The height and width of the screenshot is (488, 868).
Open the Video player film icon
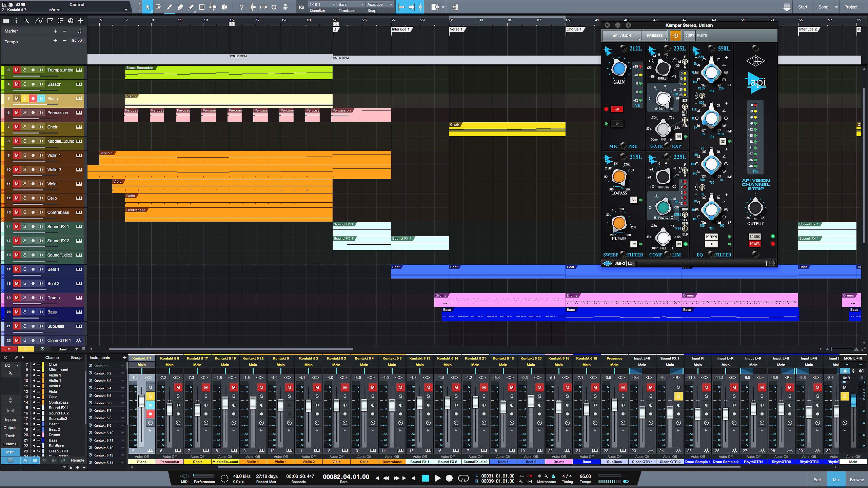(x=455, y=7)
